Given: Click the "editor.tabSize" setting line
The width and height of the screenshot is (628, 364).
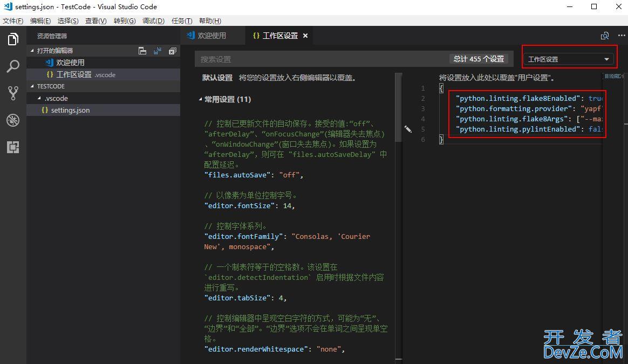Looking at the screenshot, I should coord(245,298).
